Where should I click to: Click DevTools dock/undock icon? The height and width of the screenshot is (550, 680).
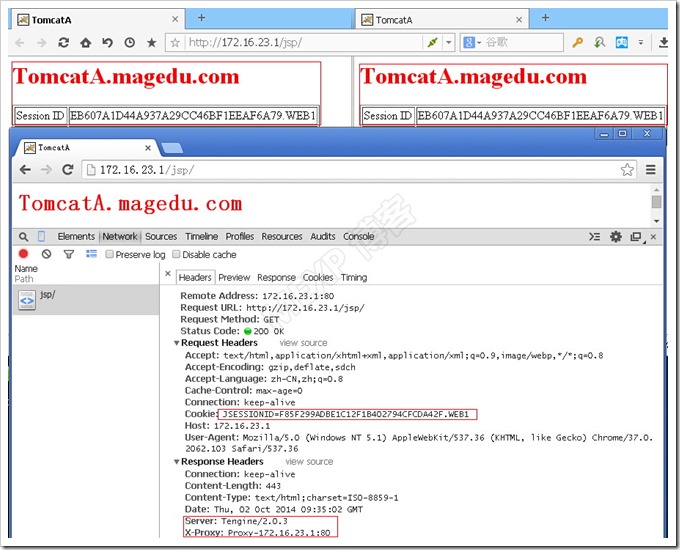pyautogui.click(x=636, y=237)
